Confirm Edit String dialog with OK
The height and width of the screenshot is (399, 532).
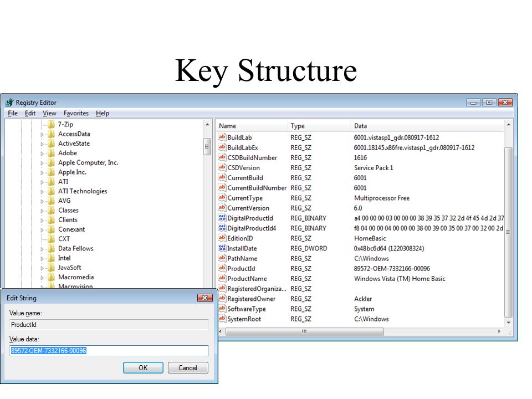[x=143, y=368]
